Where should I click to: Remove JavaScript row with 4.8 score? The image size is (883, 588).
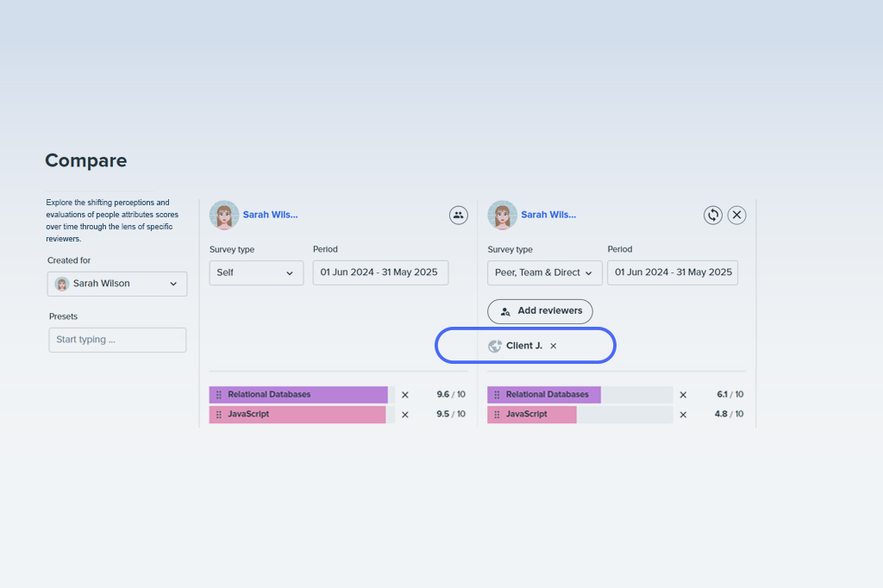coord(683,415)
